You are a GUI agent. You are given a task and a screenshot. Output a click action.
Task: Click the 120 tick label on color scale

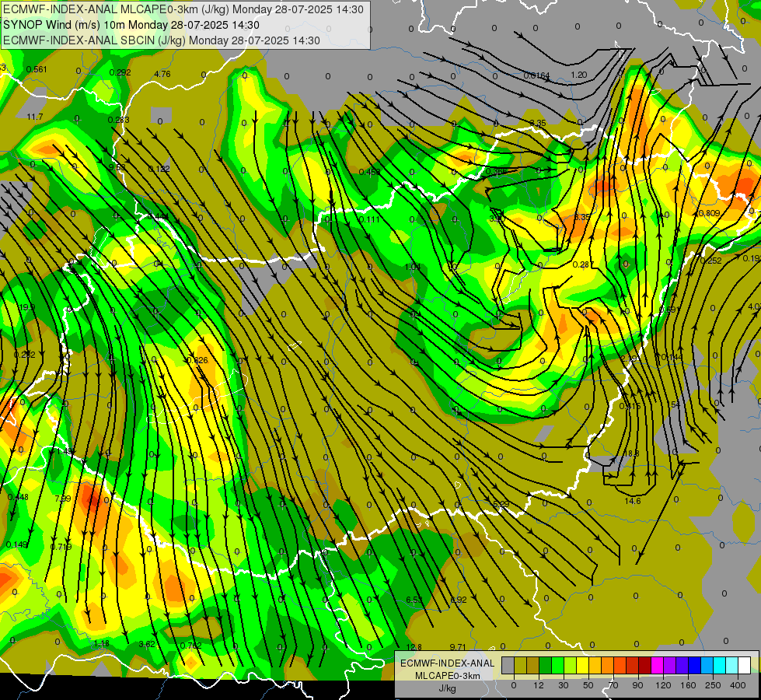coord(663,685)
